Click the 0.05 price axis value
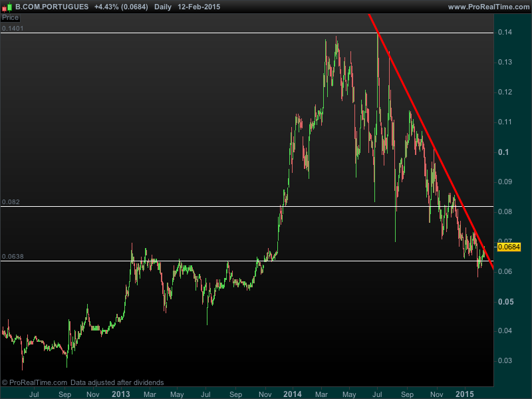Viewport: 532px width, 399px height. pos(505,302)
